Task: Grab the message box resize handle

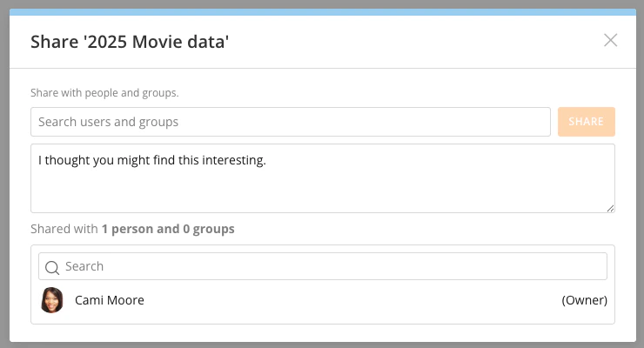Action: 610,208
